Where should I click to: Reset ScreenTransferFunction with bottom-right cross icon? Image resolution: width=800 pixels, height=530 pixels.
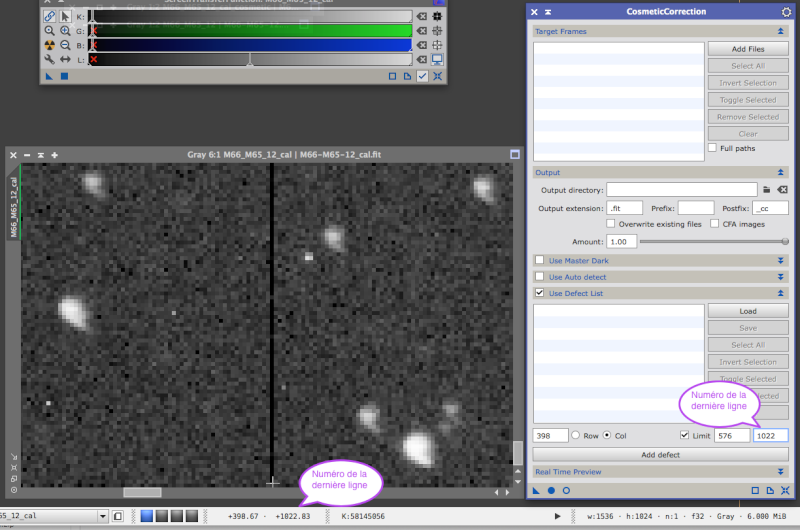pos(438,77)
